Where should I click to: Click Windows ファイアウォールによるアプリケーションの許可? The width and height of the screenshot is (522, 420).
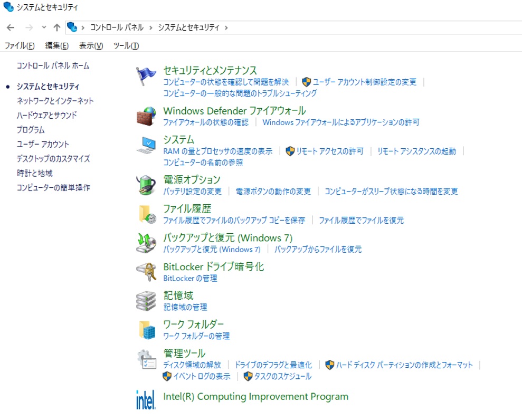point(341,122)
